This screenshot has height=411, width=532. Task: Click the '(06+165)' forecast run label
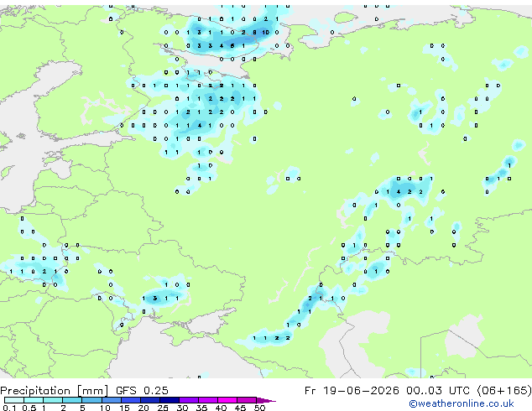[x=504, y=391]
